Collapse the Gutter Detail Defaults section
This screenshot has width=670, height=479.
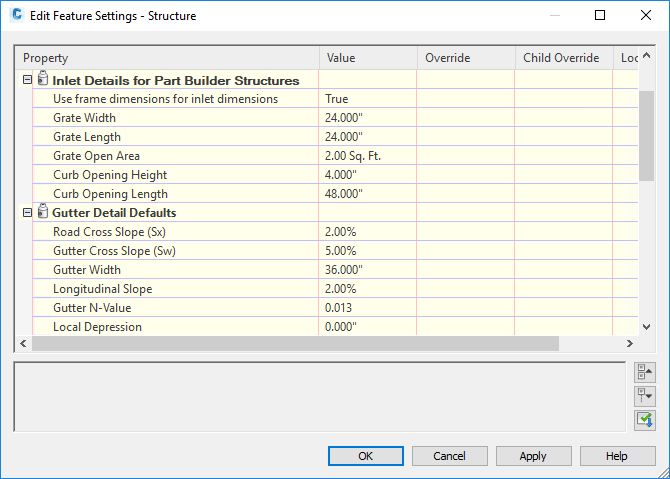pyautogui.click(x=27, y=213)
